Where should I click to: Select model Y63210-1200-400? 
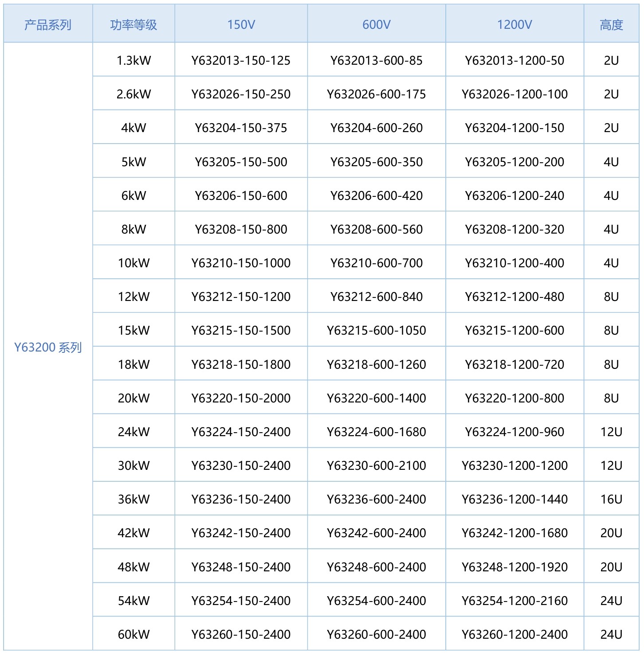(x=514, y=263)
